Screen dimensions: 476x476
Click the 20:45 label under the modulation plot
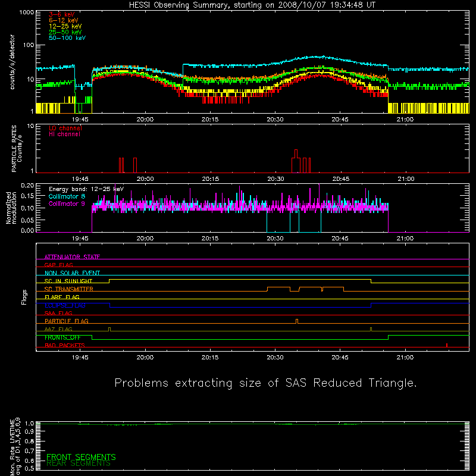tap(340, 239)
